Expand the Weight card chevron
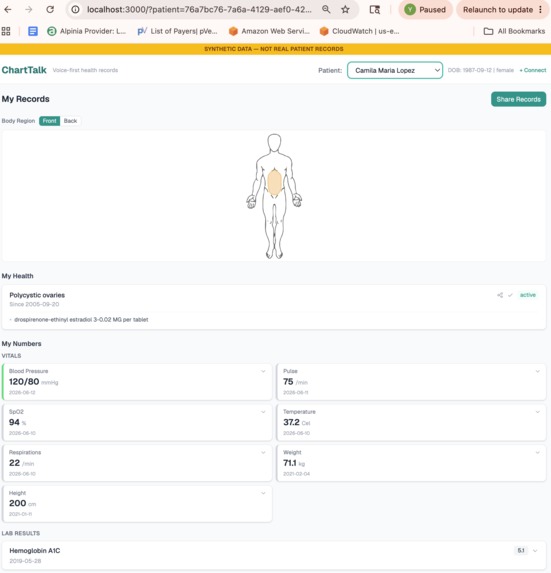Screen dimensions: 551x573 coord(537,452)
